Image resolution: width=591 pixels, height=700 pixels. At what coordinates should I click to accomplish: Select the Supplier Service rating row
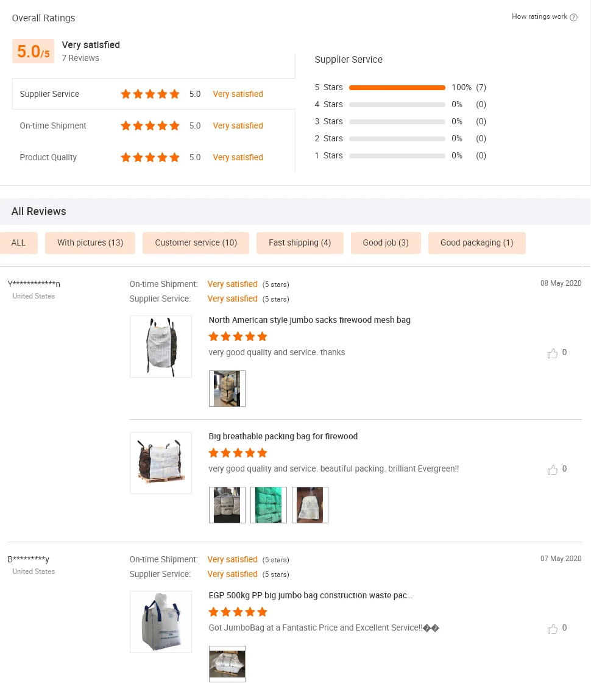tap(154, 94)
